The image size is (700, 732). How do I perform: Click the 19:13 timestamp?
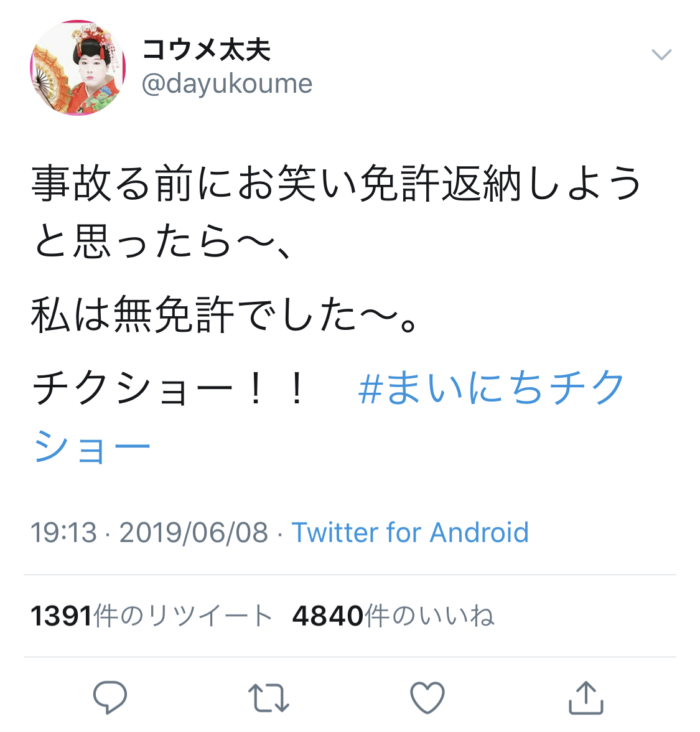pos(64,533)
